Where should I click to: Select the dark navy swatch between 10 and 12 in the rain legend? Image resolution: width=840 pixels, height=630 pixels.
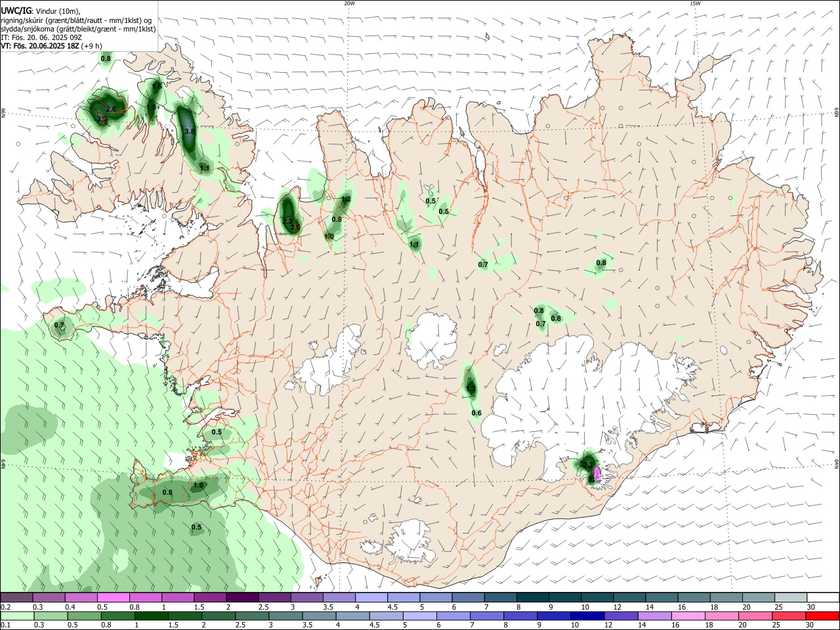[587, 616]
